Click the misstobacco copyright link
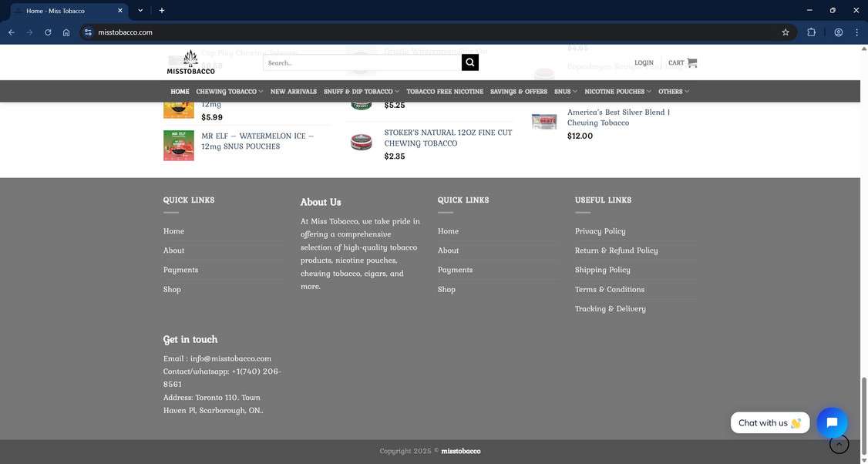The height and width of the screenshot is (464, 868). point(460,451)
